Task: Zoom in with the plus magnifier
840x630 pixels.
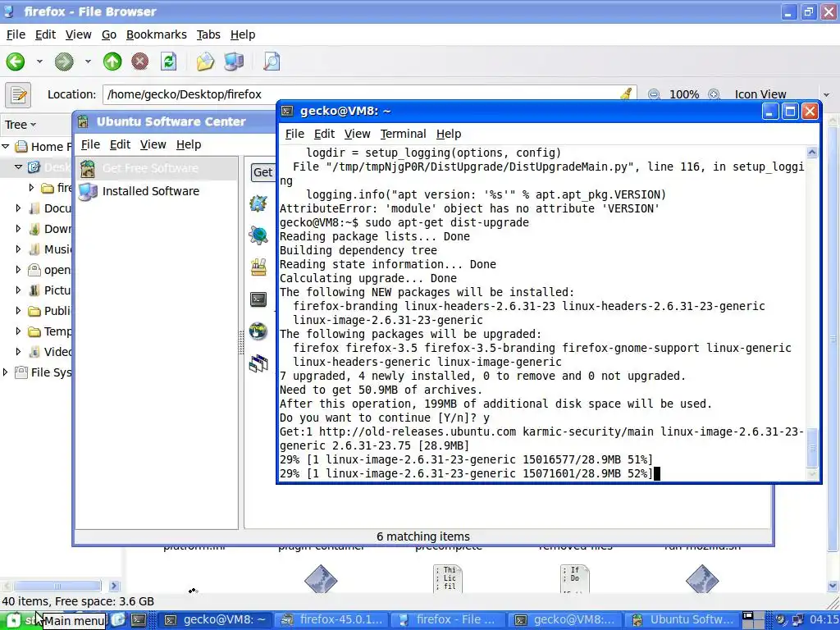Action: [x=714, y=94]
